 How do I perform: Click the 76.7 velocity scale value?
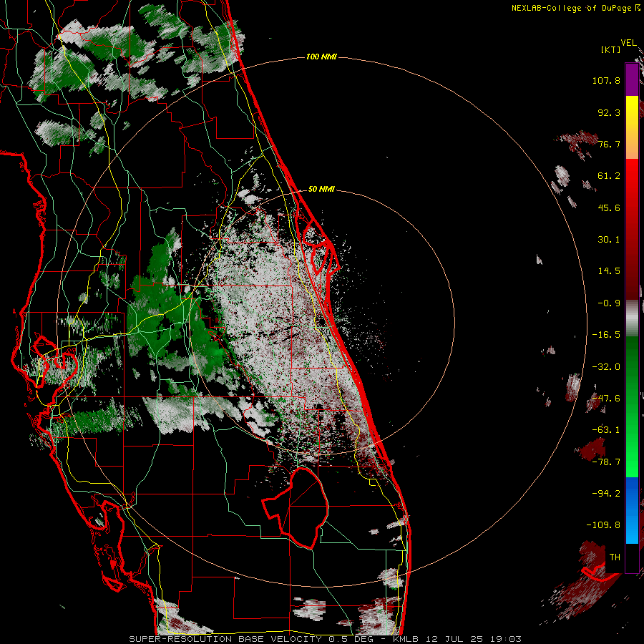pyautogui.click(x=609, y=144)
